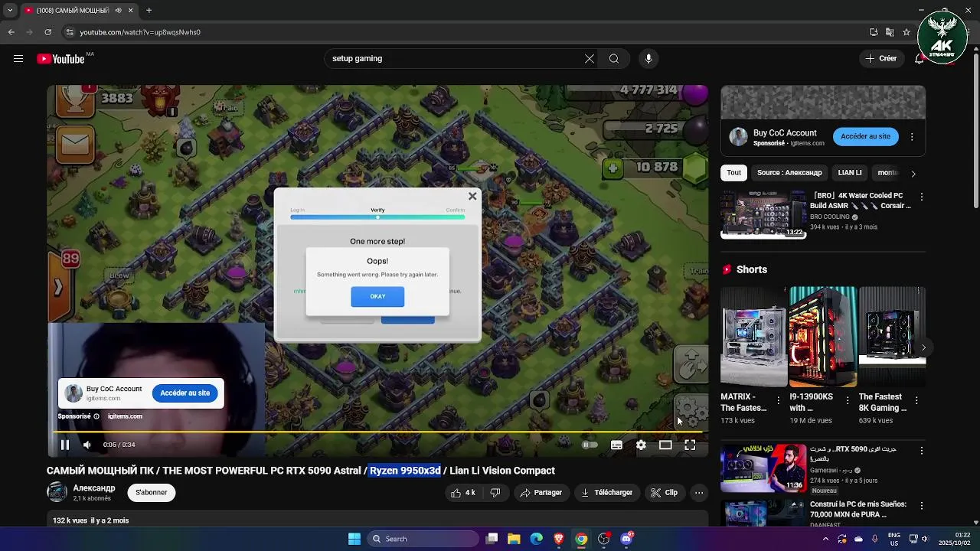980x551 pixels.
Task: Mute the tab via its speaker icon
Action: [x=118, y=11]
